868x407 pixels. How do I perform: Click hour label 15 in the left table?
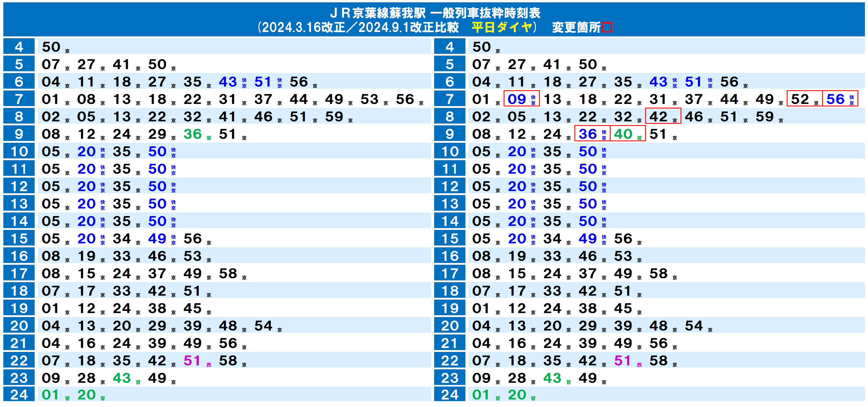pos(19,238)
